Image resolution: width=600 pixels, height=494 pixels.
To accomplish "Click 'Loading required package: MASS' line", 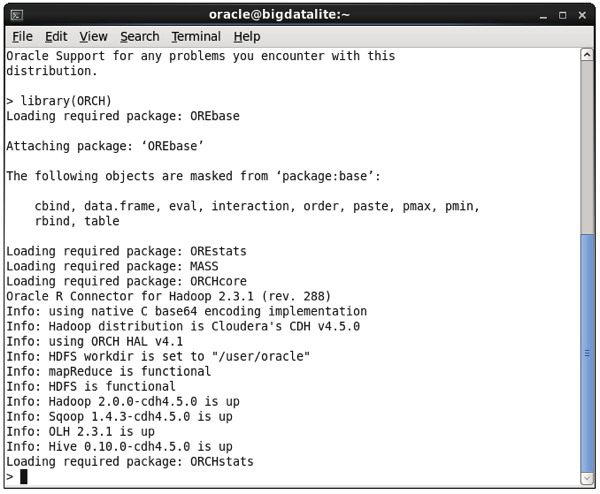I will click(112, 266).
